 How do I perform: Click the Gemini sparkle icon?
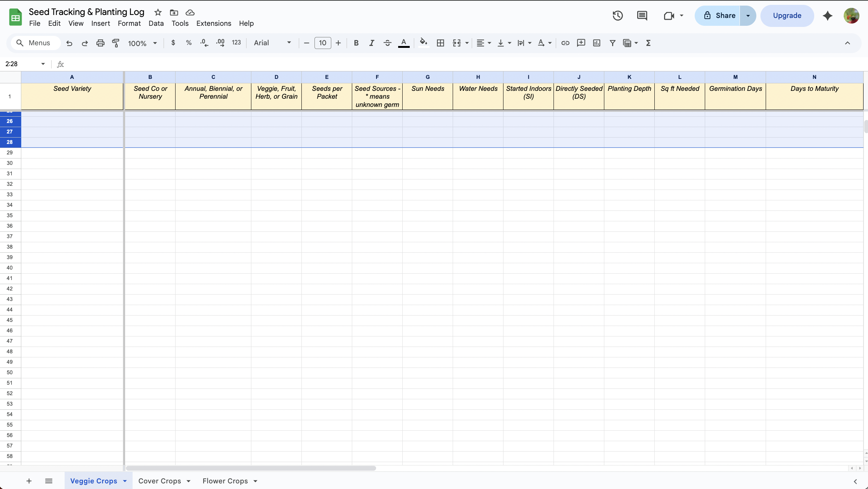point(828,16)
